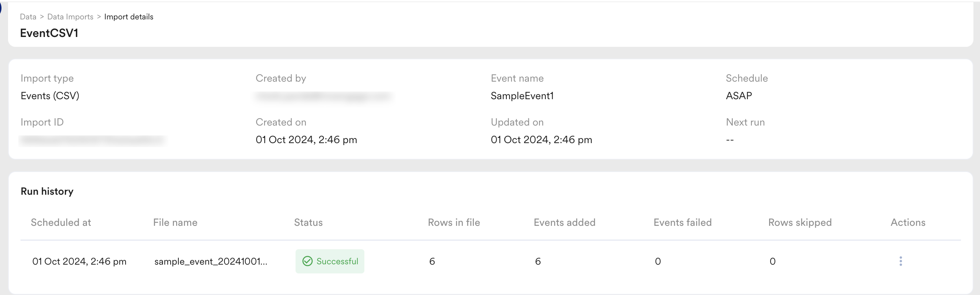Open the Data Imports breadcrumb link
980x295 pixels.
(70, 17)
